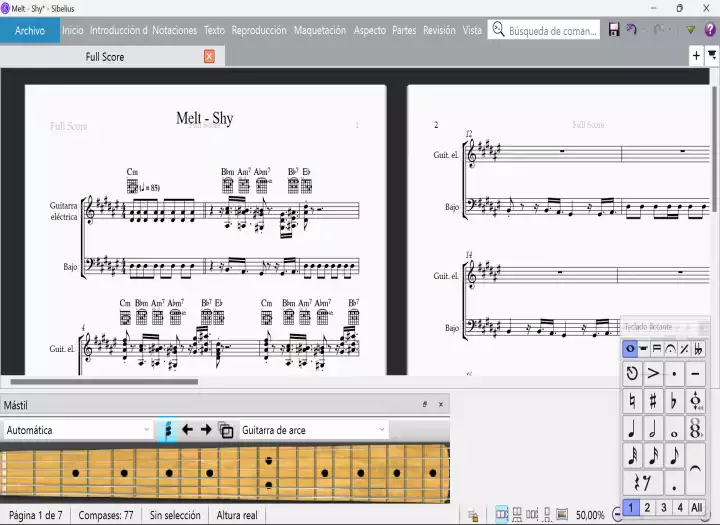Click the keypad natural sign button
This screenshot has height=525, width=720.
(x=632, y=401)
